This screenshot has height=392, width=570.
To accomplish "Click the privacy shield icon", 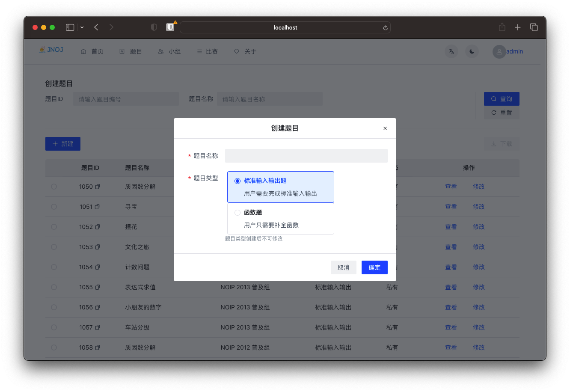I will point(154,27).
